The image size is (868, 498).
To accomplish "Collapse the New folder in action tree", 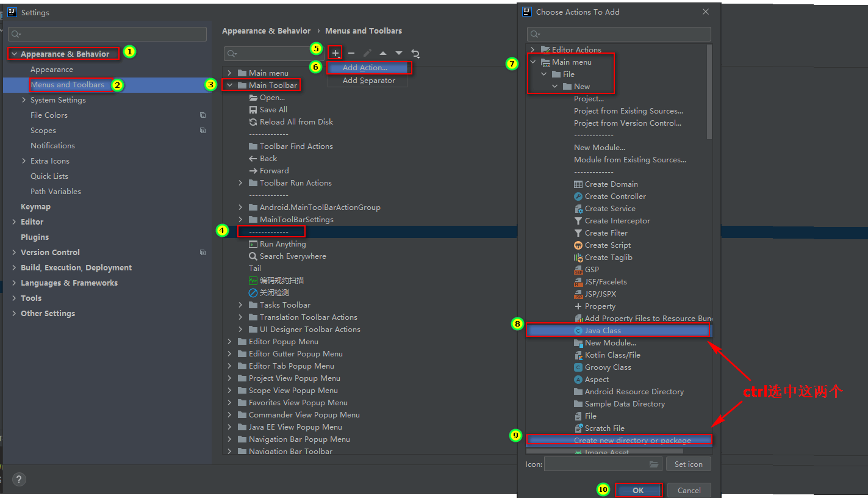I will pos(555,86).
